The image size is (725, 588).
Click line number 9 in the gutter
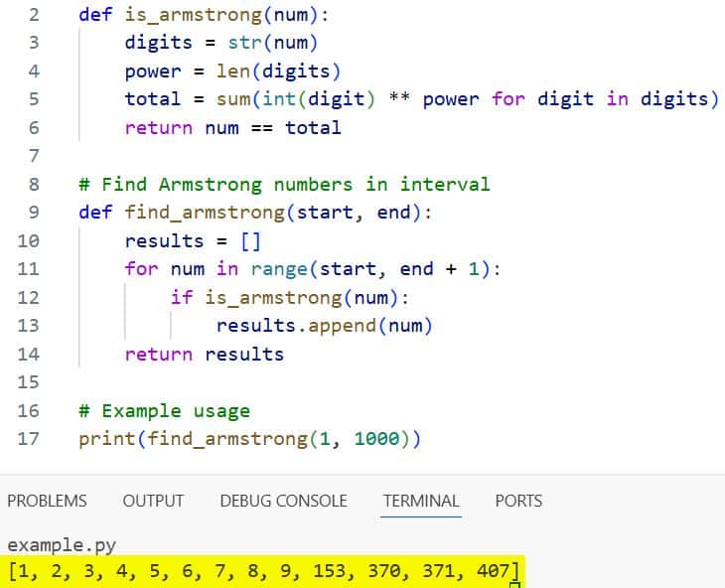33,213
